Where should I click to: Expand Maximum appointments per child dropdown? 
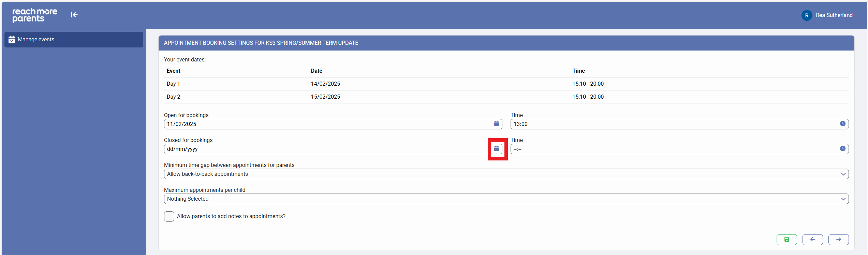(x=506, y=199)
